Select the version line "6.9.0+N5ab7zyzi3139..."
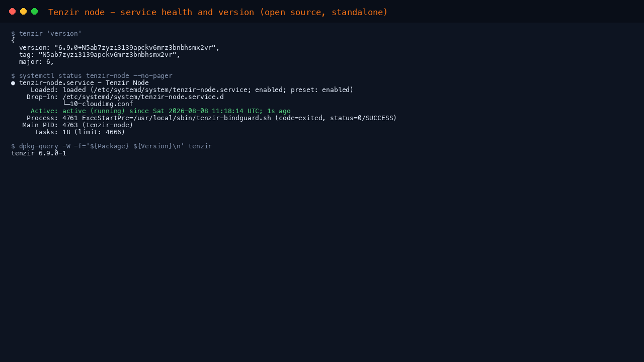Screen dimensions: 644x362 pyautogui.click(x=119, y=48)
